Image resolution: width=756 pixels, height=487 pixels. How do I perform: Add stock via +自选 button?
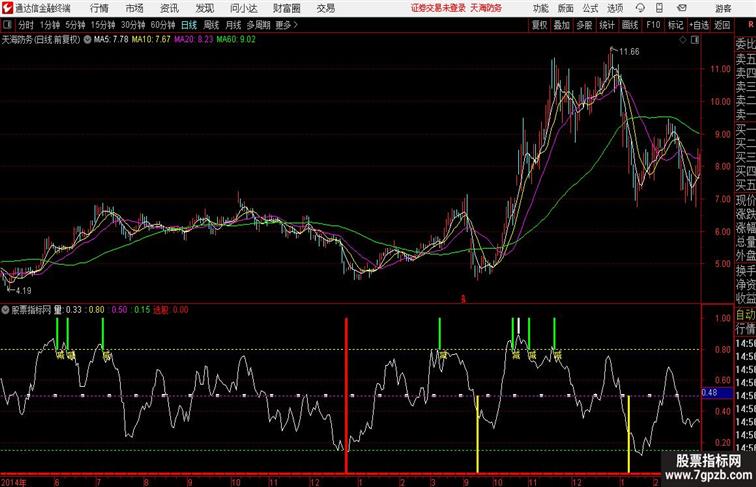pos(699,25)
